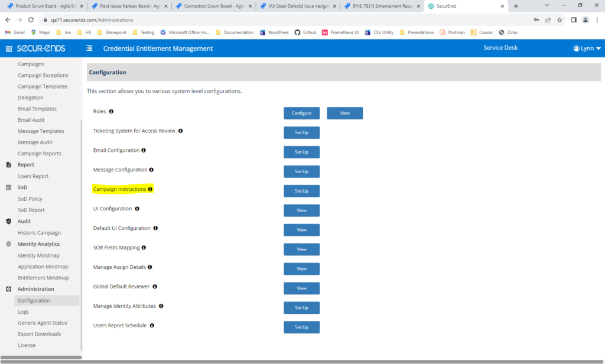Open the tab search dropdown chevron
The height and width of the screenshot is (364, 605).
(x=547, y=5)
